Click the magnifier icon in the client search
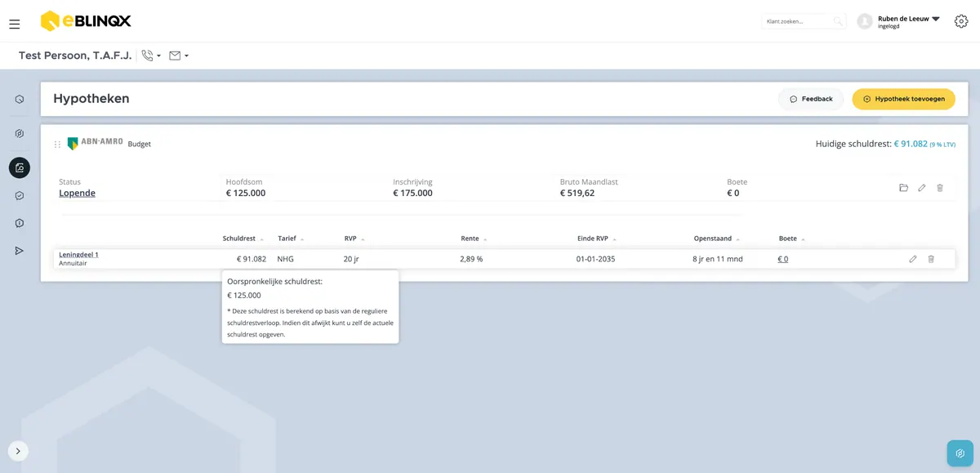980x473 pixels. click(837, 21)
